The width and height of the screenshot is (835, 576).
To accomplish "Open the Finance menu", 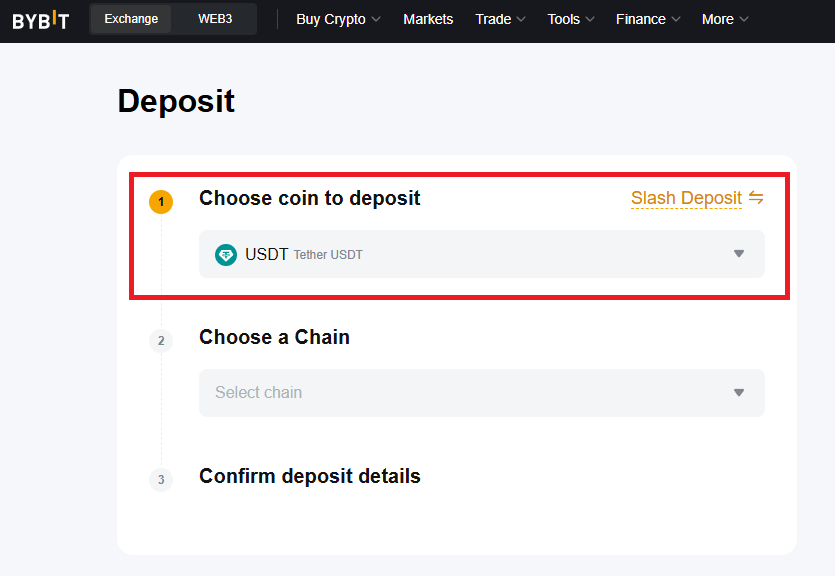I will pyautogui.click(x=648, y=20).
